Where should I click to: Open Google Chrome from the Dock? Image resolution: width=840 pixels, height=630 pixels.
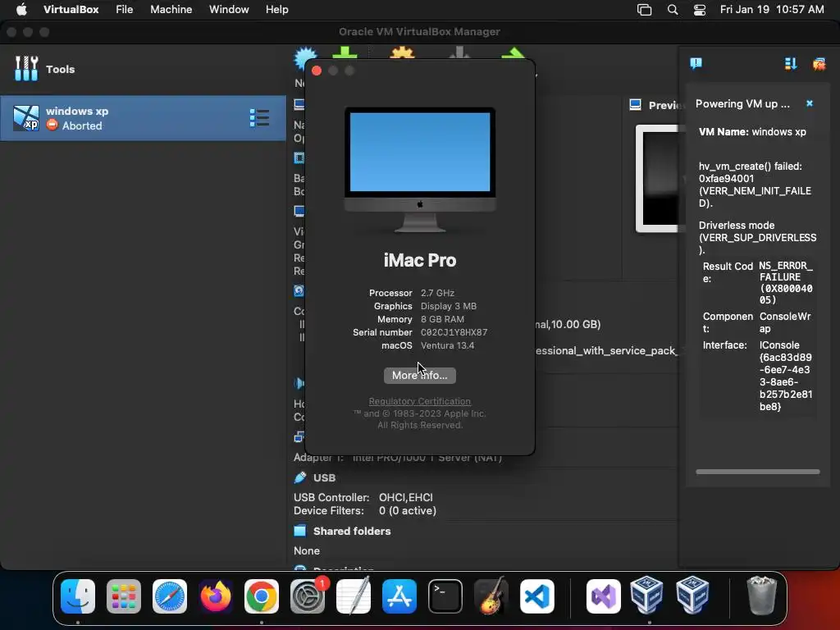pyautogui.click(x=262, y=596)
